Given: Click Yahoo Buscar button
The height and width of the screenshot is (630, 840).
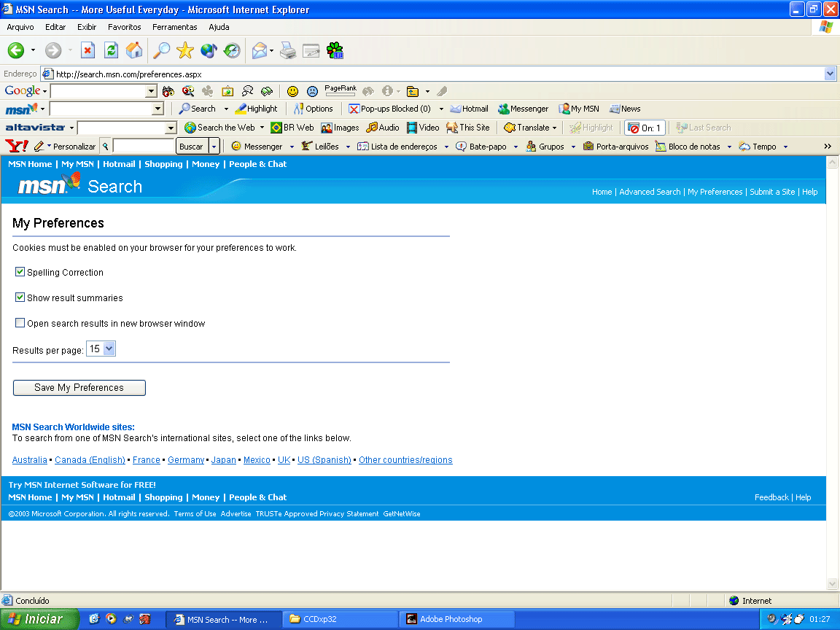Looking at the screenshot, I should coord(191,147).
